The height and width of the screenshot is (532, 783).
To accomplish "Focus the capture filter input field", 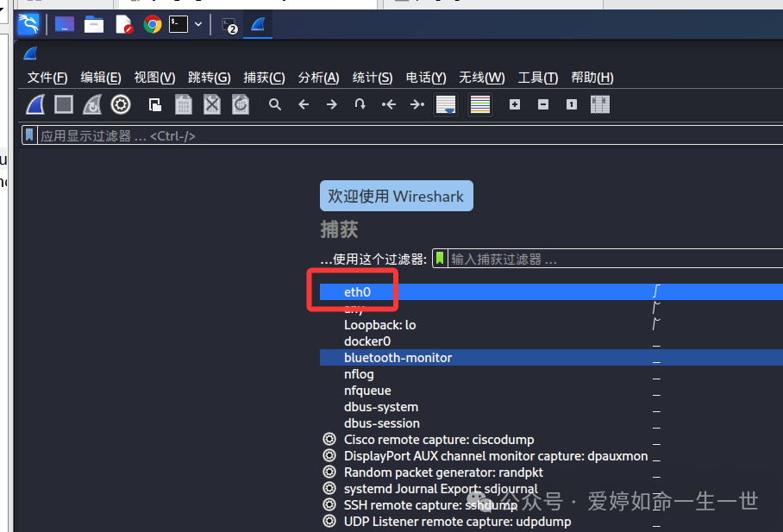I will coord(614,259).
